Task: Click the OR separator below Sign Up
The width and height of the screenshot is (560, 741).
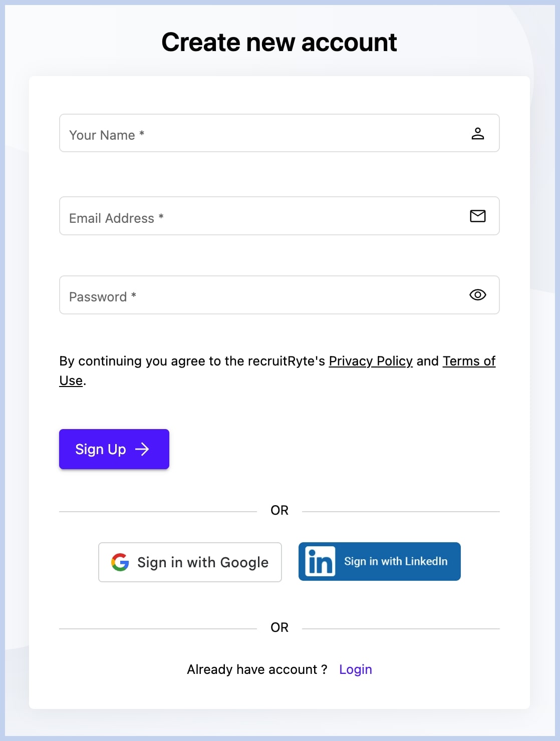Action: [x=279, y=510]
